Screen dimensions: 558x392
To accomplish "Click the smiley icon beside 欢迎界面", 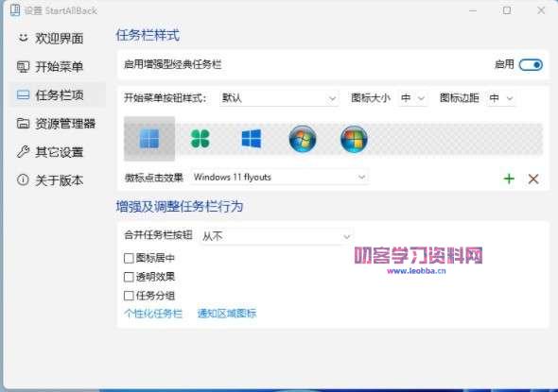I will click(x=23, y=38).
